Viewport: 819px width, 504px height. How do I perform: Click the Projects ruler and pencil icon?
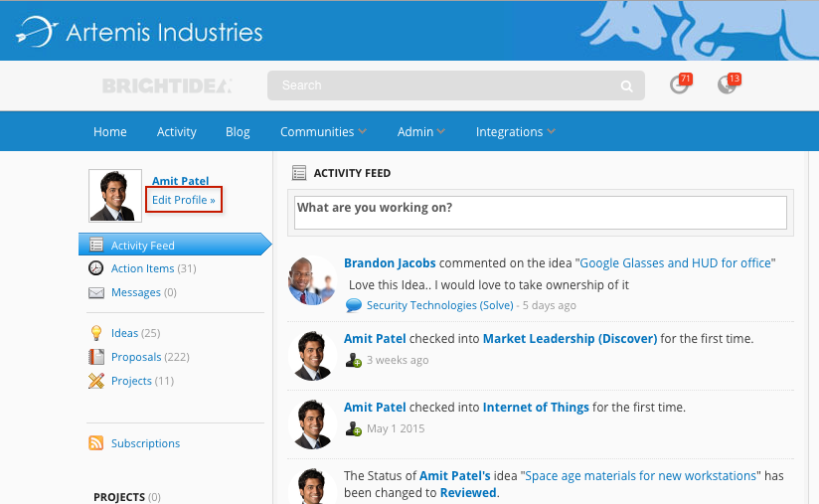[96, 381]
